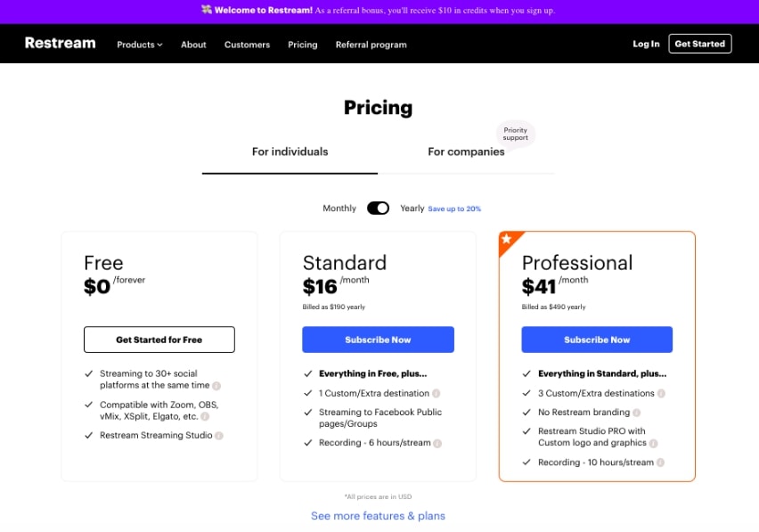This screenshot has height=532, width=759.
Task: Click info icon after Elgato, etc. feature
Action: click(x=205, y=417)
